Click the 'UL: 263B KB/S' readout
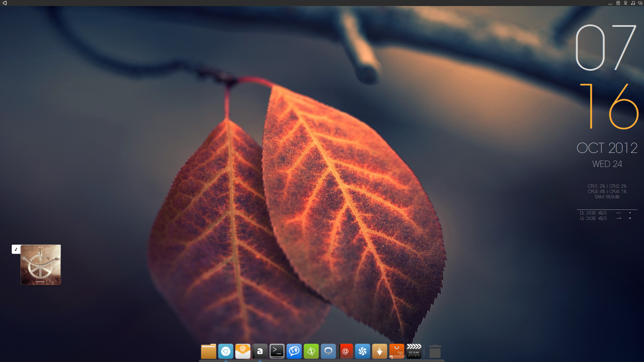 pyautogui.click(x=593, y=219)
